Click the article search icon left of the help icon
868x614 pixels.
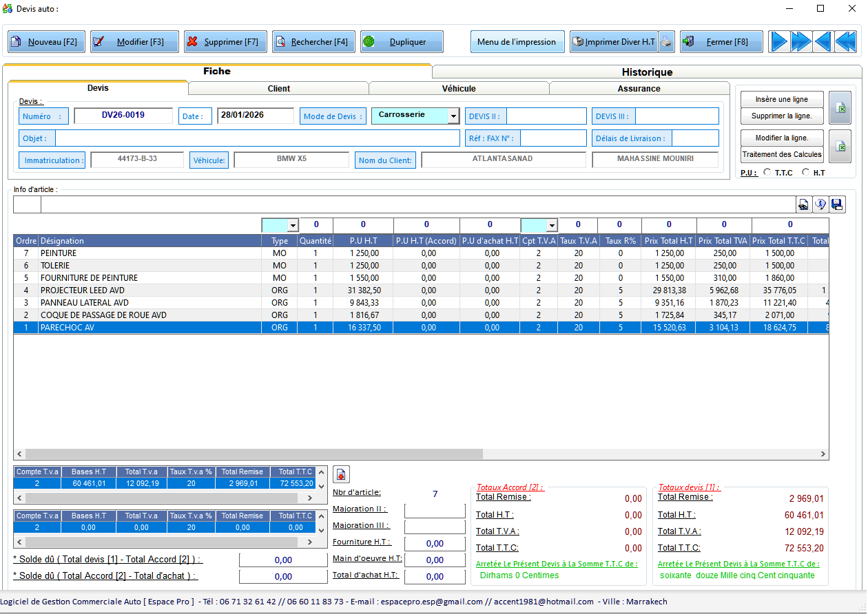(x=804, y=204)
